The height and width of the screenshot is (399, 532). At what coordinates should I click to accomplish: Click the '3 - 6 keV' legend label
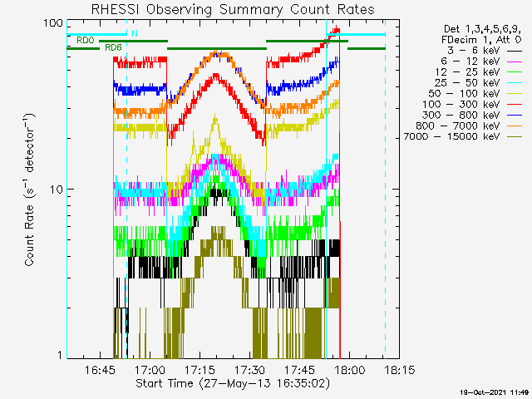pyautogui.click(x=473, y=51)
